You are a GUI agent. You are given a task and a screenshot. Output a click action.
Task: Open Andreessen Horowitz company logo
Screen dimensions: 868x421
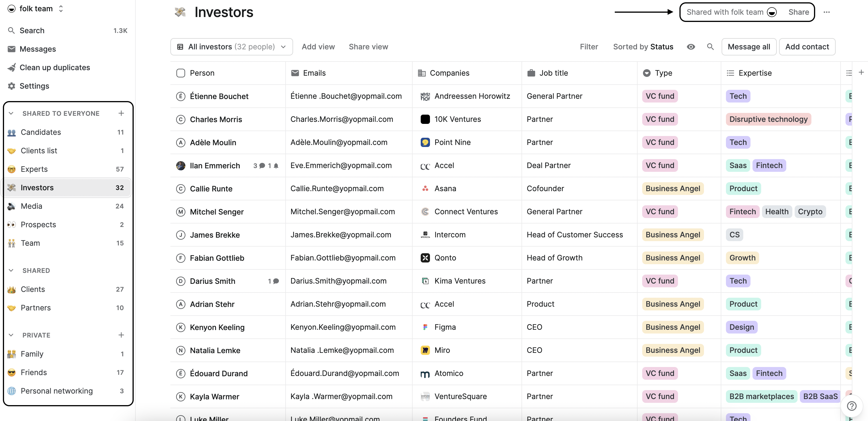(x=425, y=96)
